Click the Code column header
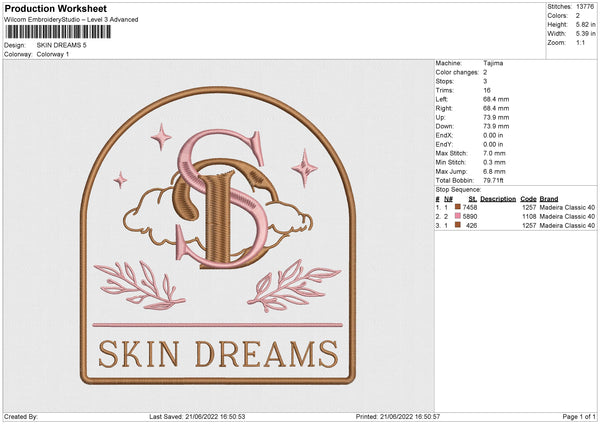 click(528, 199)
